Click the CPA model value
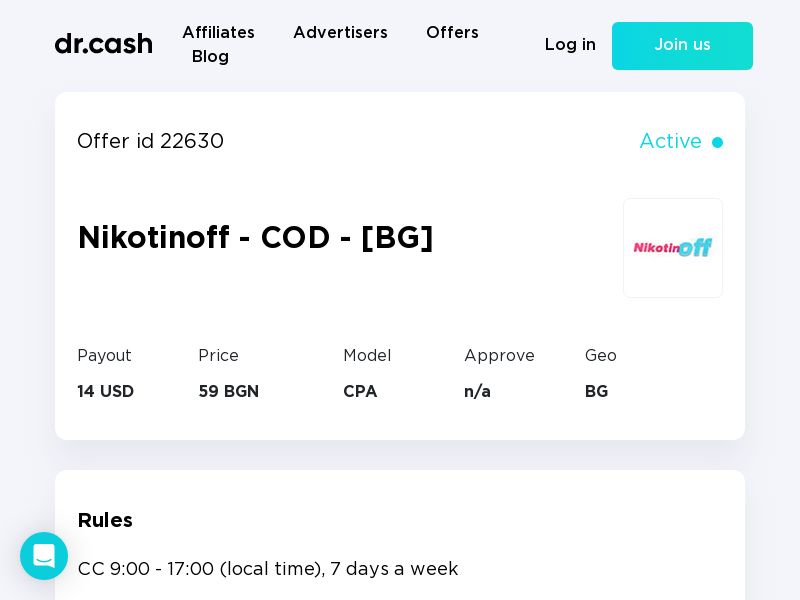Screen dimensions: 800x600 click(360, 392)
